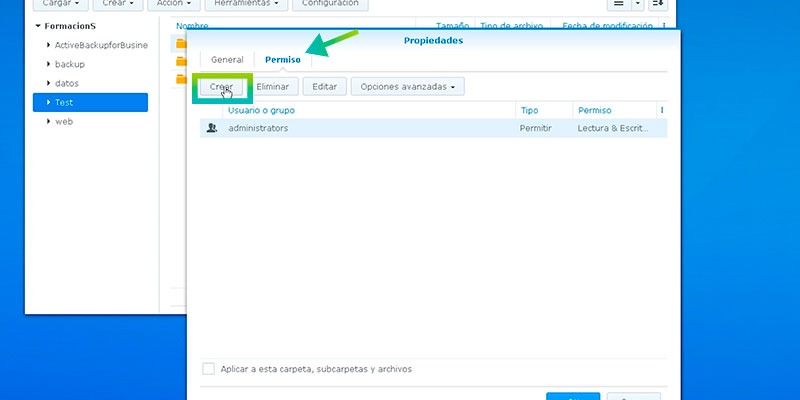Click the Configuración button in File Station
This screenshot has width=800, height=400.
click(x=330, y=4)
